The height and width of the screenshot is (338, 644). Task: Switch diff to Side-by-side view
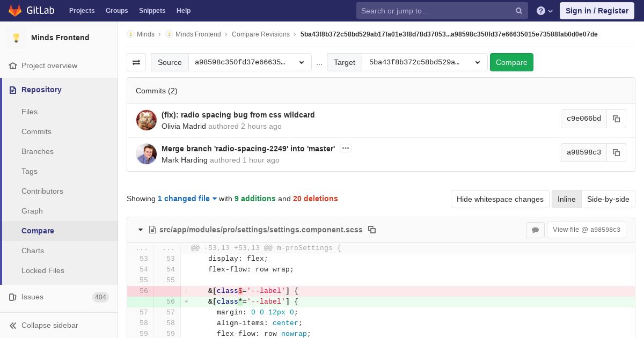pos(608,199)
